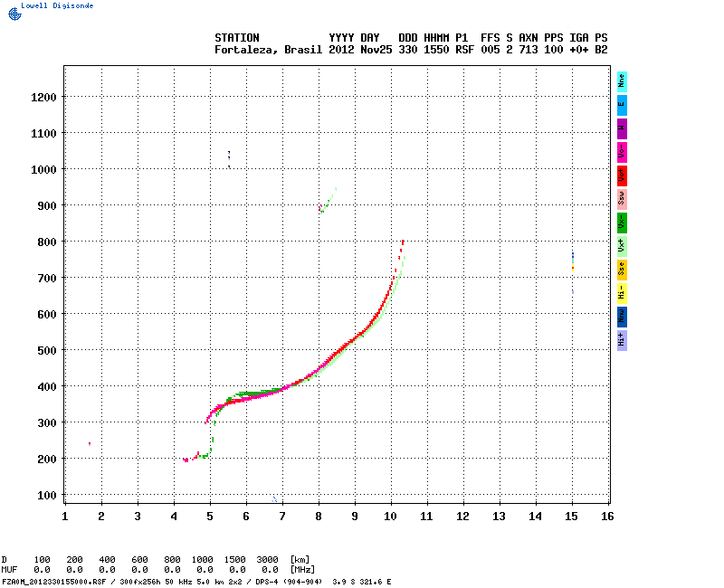Image resolution: width=724 pixels, height=588 pixels.
Task: Click the 5 MHz frequency axis label
Action: click(x=210, y=517)
